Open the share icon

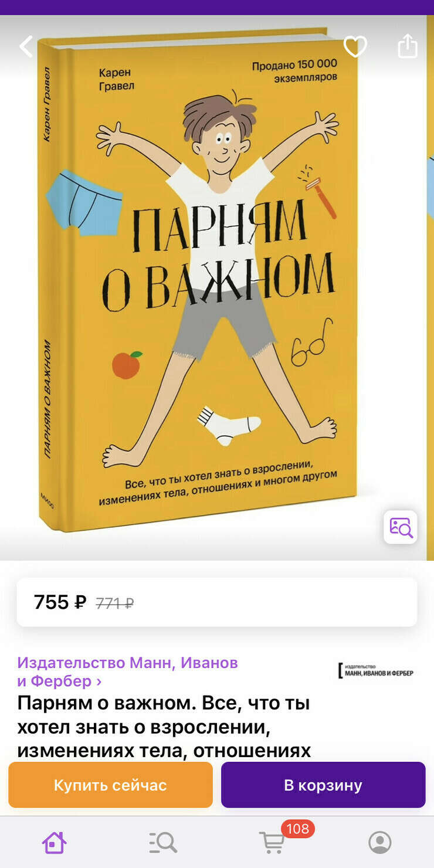408,46
